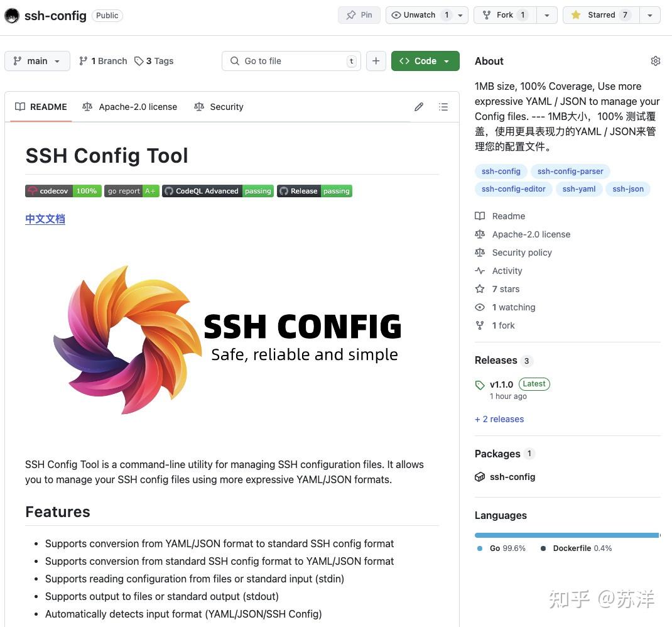The image size is (672, 627).
Task: Edit README with the pencil icon
Action: pyautogui.click(x=419, y=107)
